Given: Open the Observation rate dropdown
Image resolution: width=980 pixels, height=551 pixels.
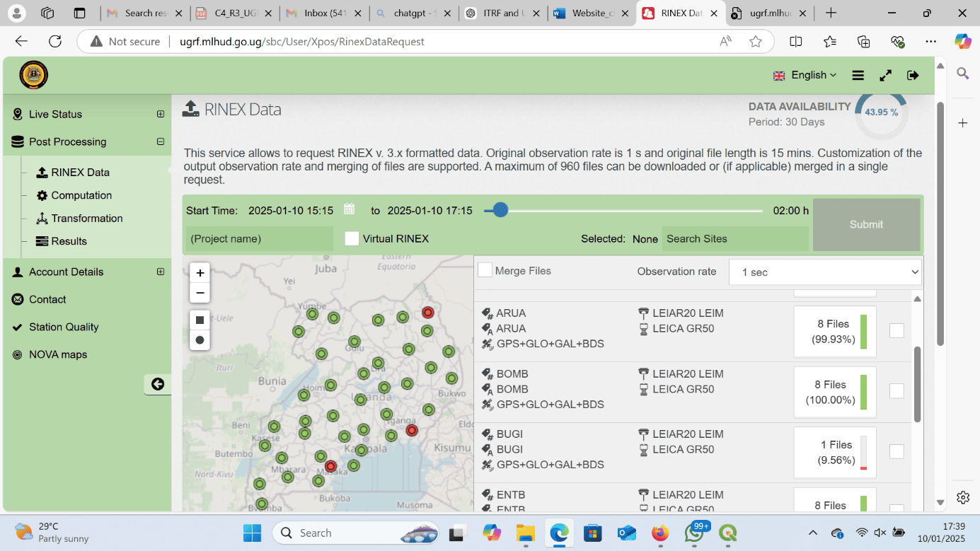Looking at the screenshot, I should click(825, 272).
